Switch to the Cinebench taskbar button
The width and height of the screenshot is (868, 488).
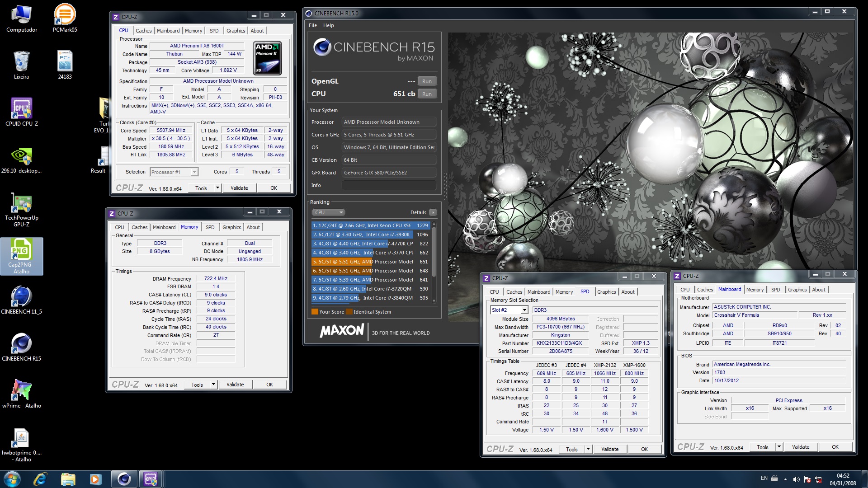point(123,479)
